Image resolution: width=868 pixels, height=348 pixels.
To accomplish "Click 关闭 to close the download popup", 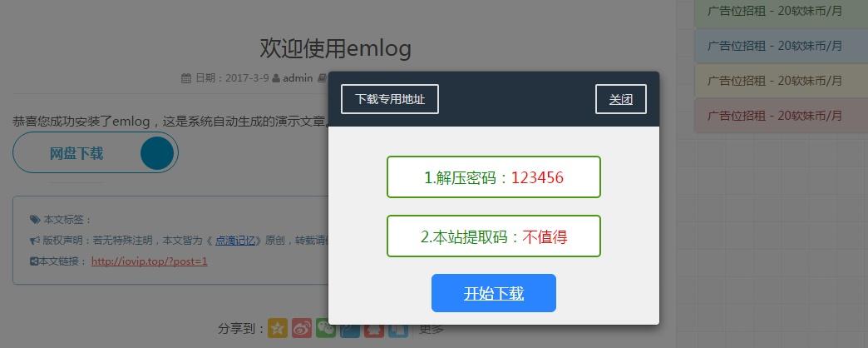I will click(620, 99).
